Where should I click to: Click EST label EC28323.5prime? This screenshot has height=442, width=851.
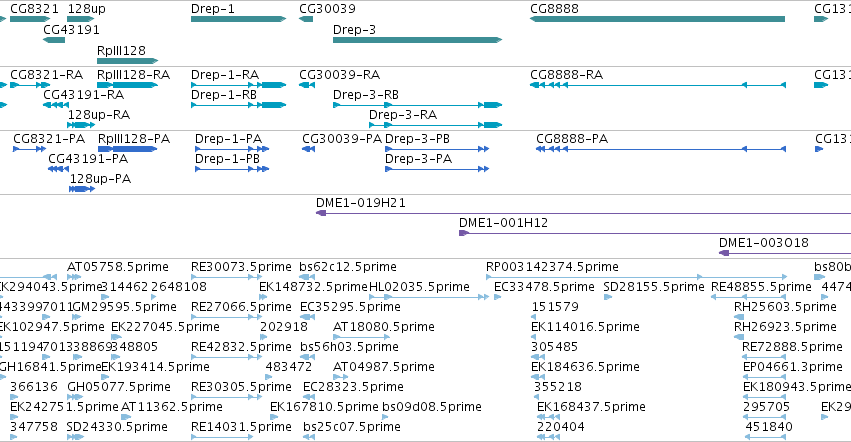click(x=353, y=387)
